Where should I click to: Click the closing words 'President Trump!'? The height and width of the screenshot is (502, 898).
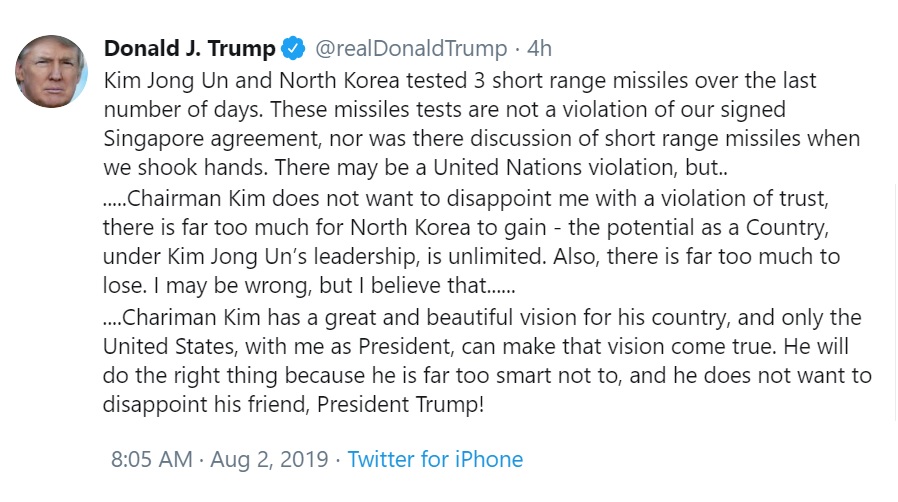400,405
